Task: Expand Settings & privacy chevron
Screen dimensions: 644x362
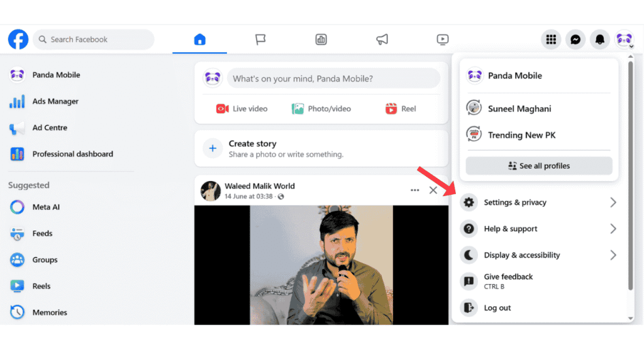Action: pyautogui.click(x=613, y=202)
